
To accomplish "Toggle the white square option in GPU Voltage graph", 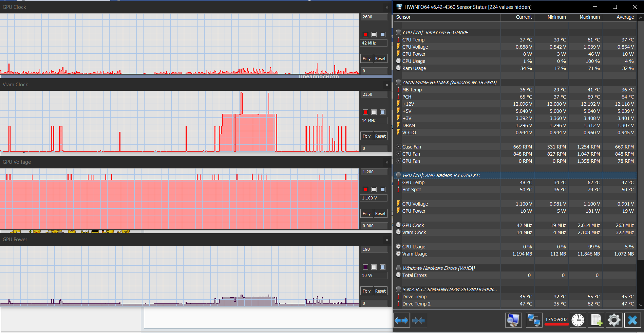I will pos(374,190).
